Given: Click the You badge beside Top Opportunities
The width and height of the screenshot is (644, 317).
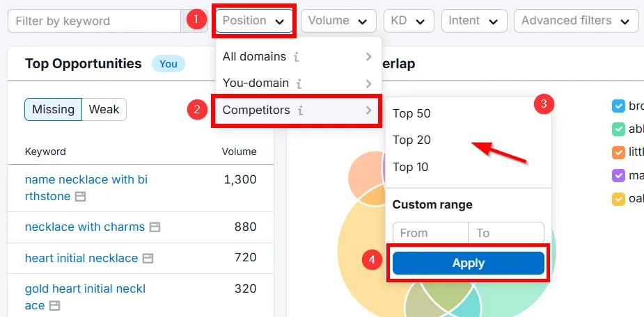Looking at the screenshot, I should tap(168, 64).
